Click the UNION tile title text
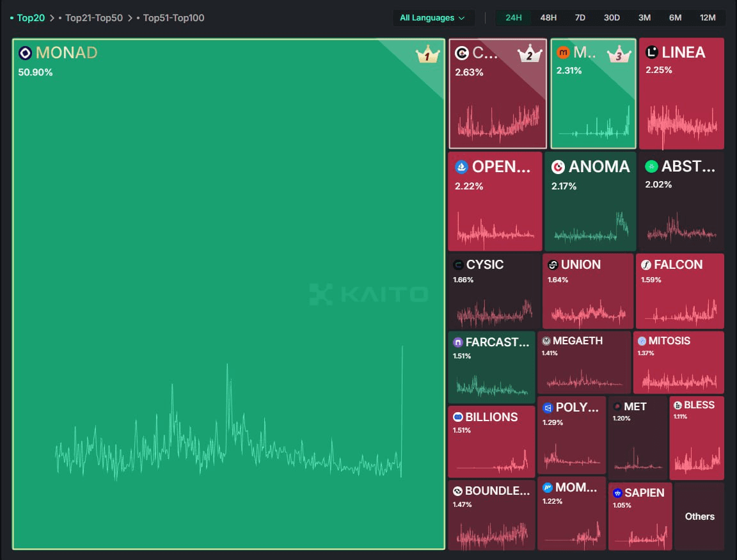Viewport: 737px width, 560px height. click(x=580, y=265)
